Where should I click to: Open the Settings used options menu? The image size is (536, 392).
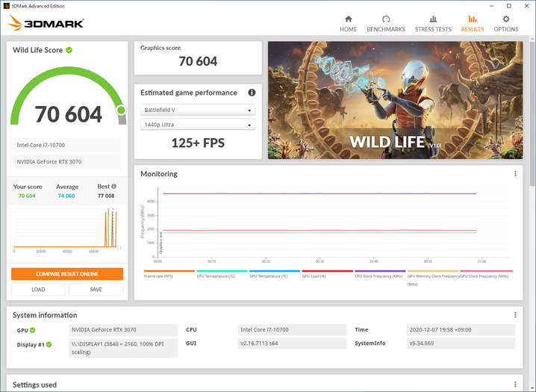(515, 385)
